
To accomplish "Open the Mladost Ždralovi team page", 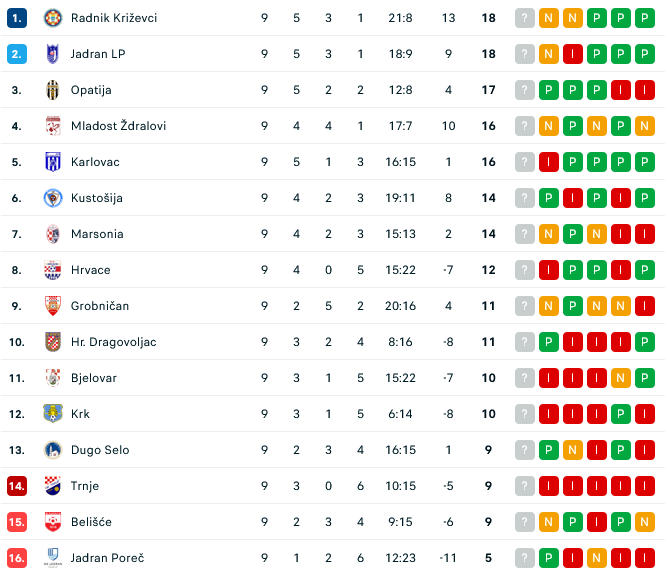I will 118,126.
